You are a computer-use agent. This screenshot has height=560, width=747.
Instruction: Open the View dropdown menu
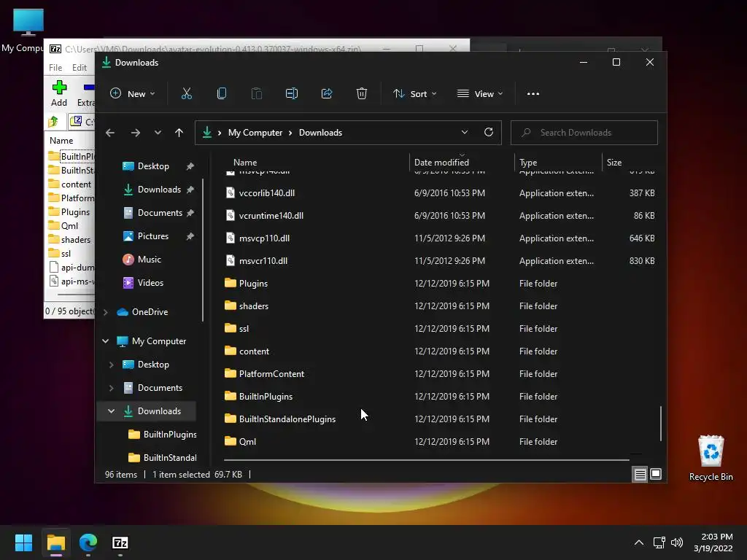click(x=480, y=94)
